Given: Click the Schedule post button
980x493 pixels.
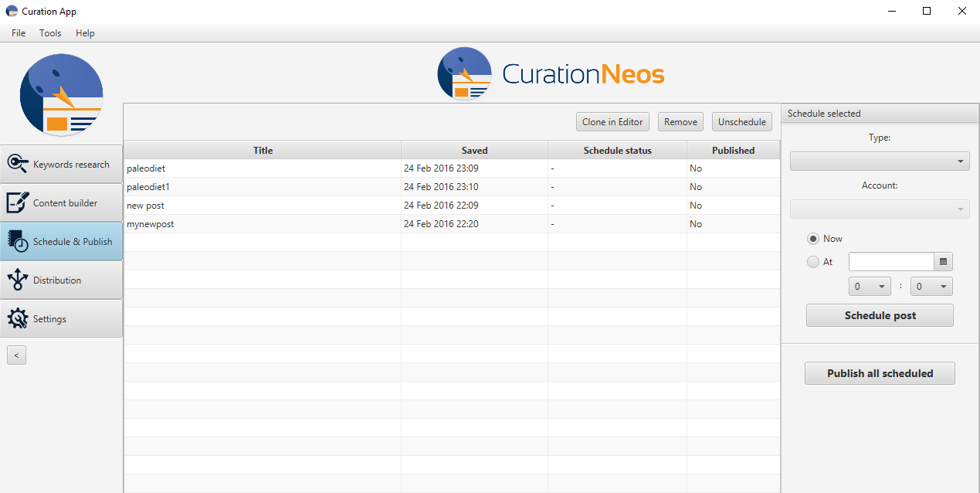Looking at the screenshot, I should [x=880, y=315].
